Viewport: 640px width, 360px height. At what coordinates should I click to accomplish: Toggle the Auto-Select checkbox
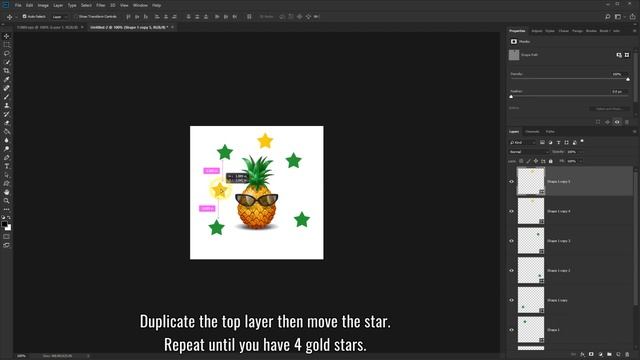[x=24, y=17]
